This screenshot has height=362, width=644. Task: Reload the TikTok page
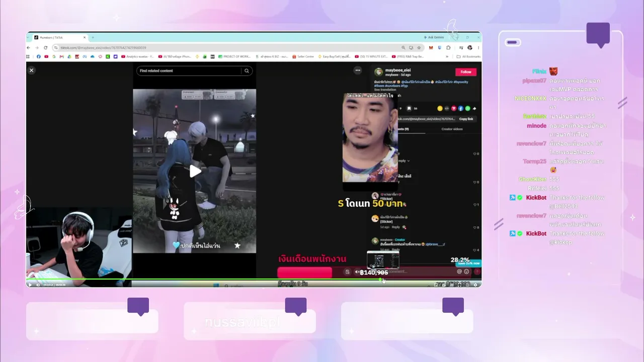[x=46, y=48]
